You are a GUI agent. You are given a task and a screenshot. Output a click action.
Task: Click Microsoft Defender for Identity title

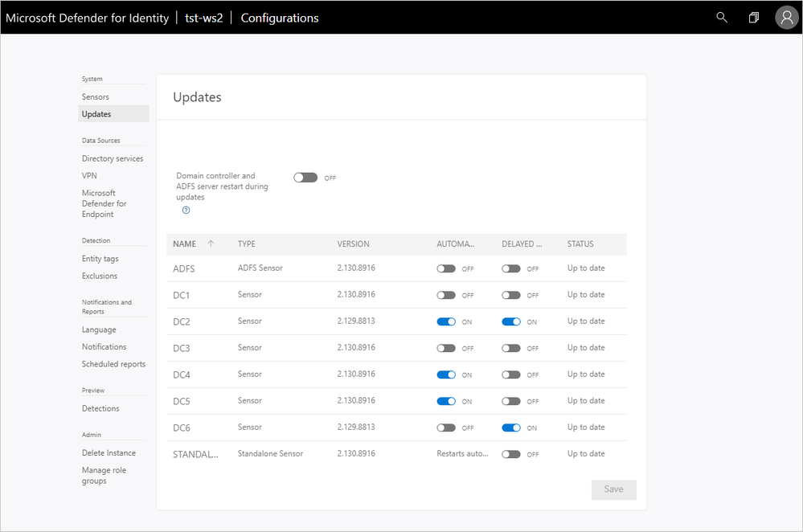coord(87,18)
